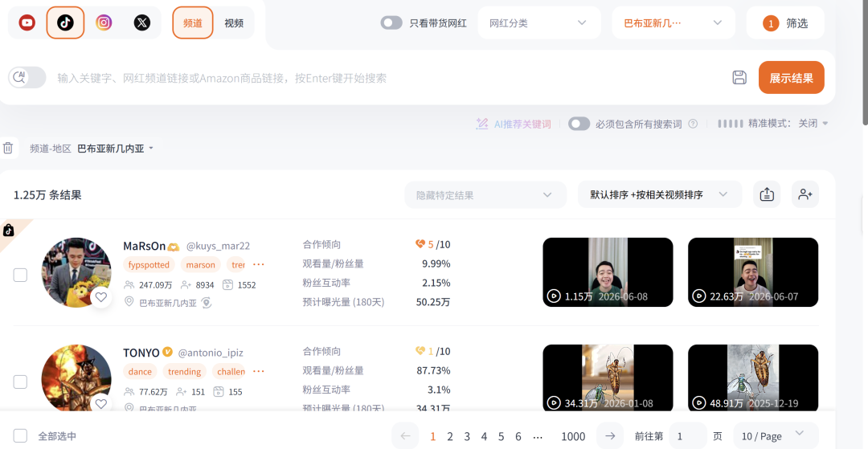The width and height of the screenshot is (868, 449).
Task: Click the save search icon
Action: [x=739, y=77]
